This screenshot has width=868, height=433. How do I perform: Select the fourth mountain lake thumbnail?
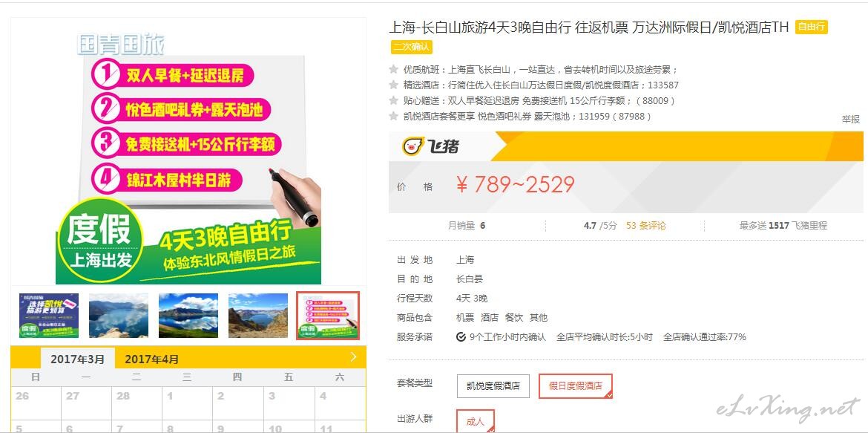(x=258, y=316)
